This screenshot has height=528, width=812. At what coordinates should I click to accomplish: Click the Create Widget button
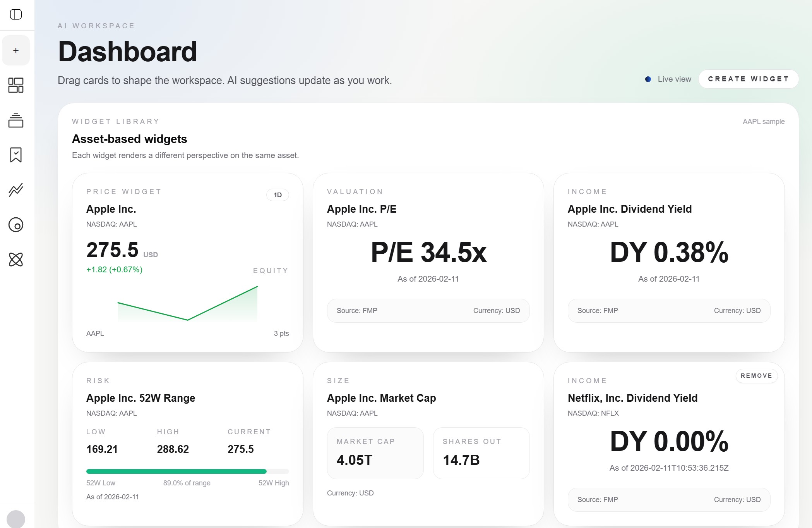pos(748,79)
